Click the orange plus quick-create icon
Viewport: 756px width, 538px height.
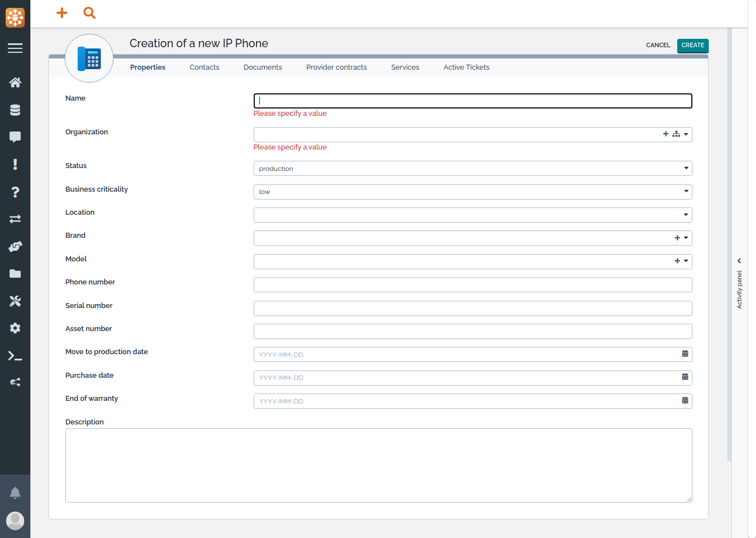(62, 13)
